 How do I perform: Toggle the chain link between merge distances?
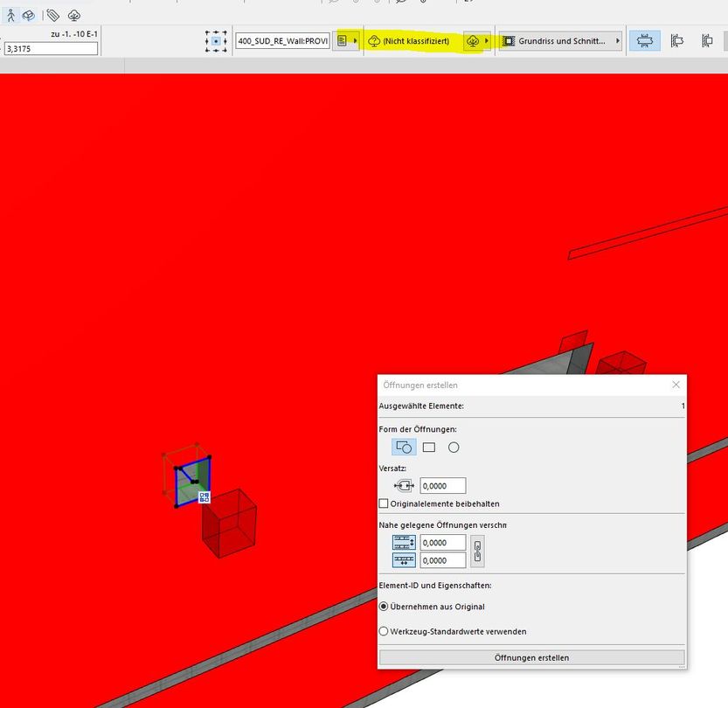click(x=477, y=551)
